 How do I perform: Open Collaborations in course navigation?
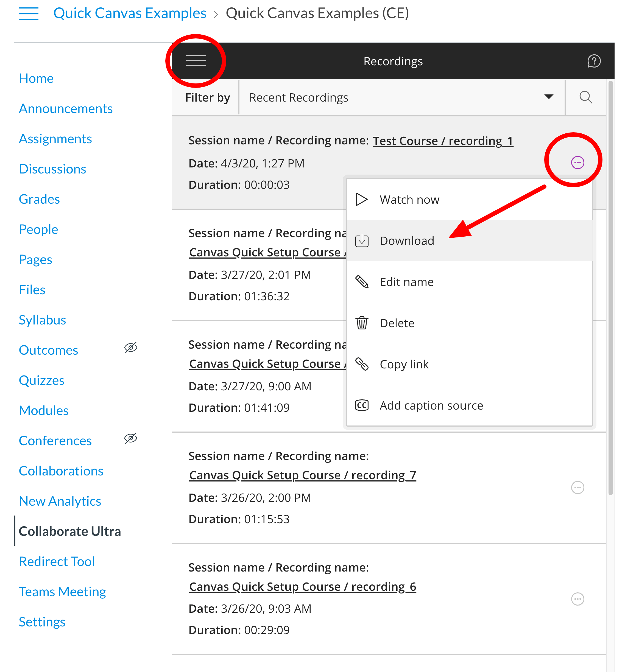pyautogui.click(x=61, y=471)
